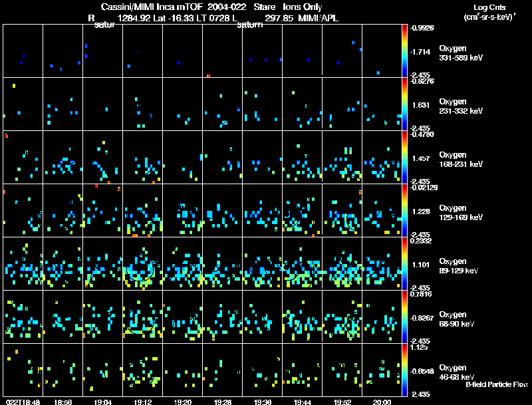Click the color bar for Oxygen 331-589 keV
The width and height of the screenshot is (532, 405).
[x=405, y=51]
